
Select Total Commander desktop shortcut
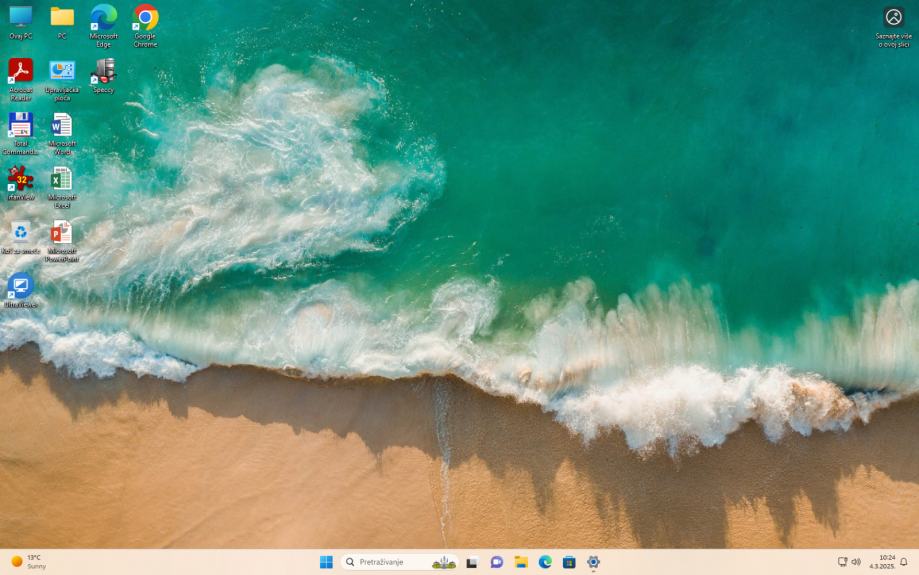pos(21,133)
